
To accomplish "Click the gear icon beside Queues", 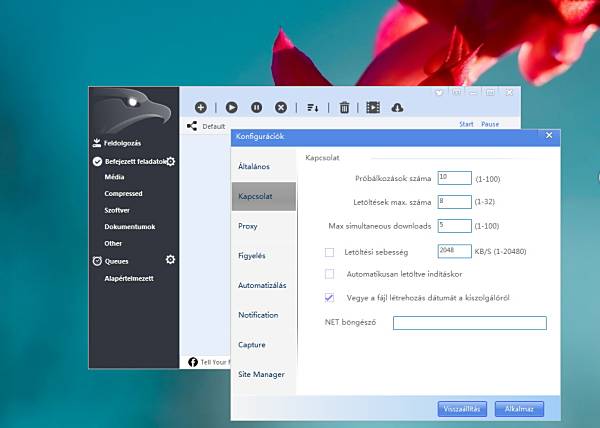I will (170, 260).
